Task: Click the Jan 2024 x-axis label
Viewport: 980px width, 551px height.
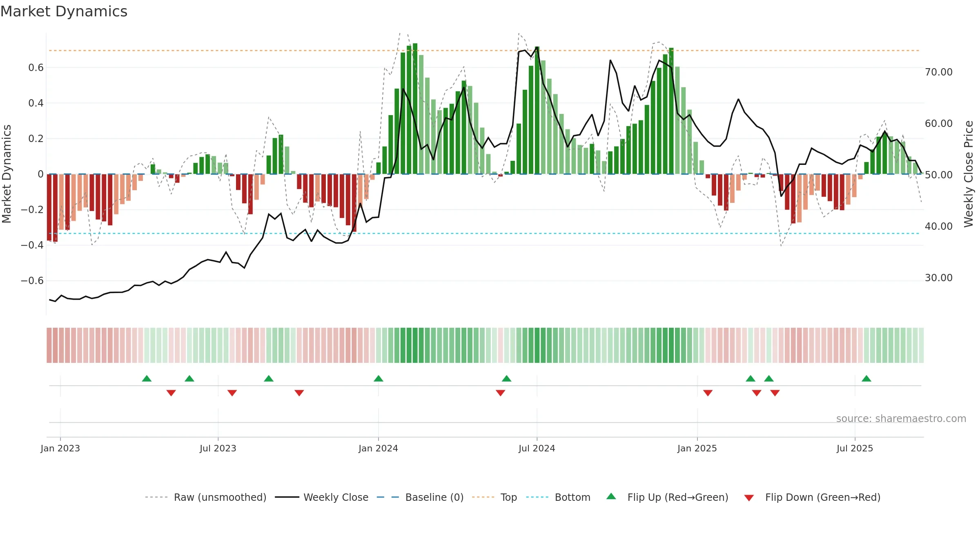Action: point(379,448)
